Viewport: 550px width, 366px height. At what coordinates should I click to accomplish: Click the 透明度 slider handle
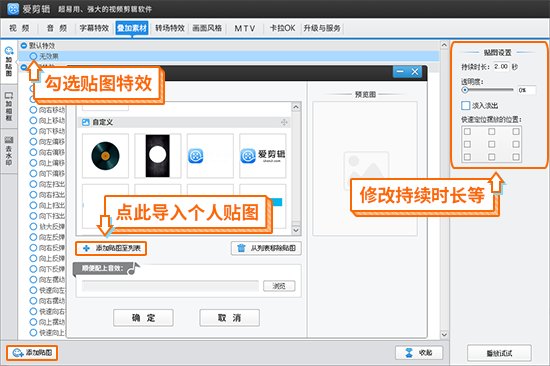point(465,90)
